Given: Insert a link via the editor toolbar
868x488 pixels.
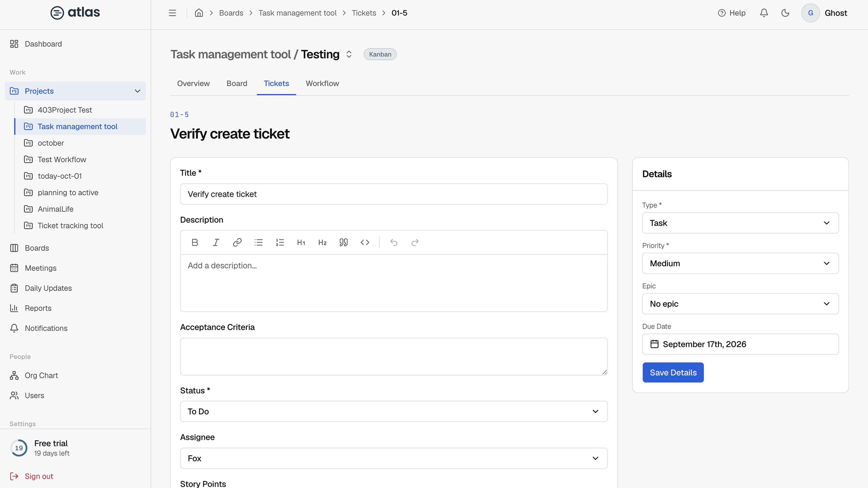Looking at the screenshot, I should (x=237, y=242).
